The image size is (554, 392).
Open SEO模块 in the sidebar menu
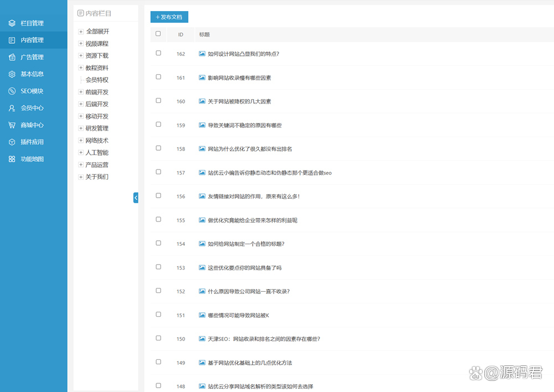(x=34, y=91)
